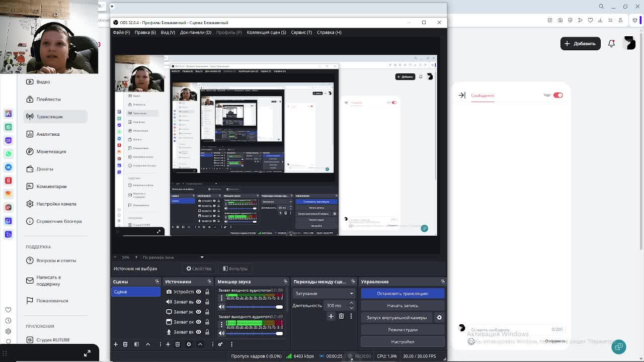This screenshot has width=644, height=362.
Task: Toggle lock for Захват вх source
Action: (207, 332)
